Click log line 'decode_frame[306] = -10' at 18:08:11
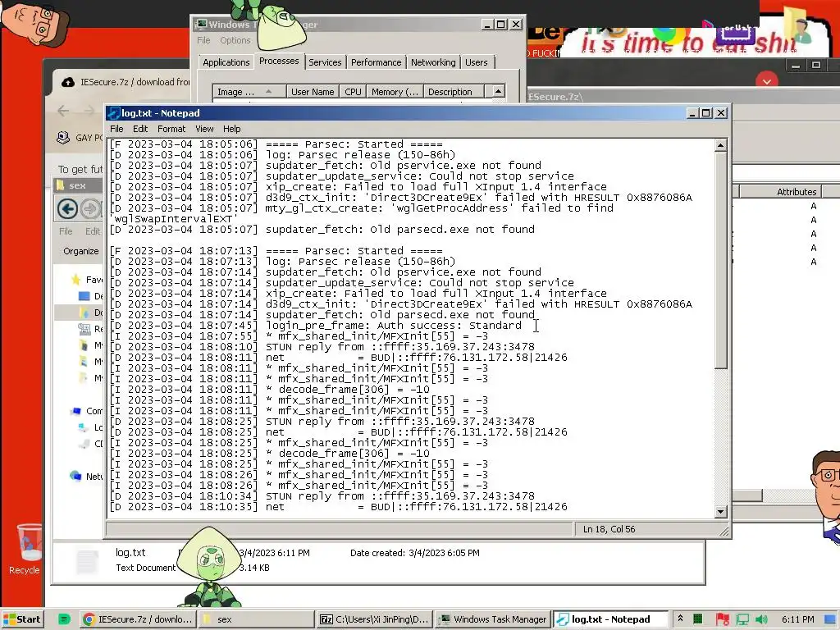 click(354, 390)
